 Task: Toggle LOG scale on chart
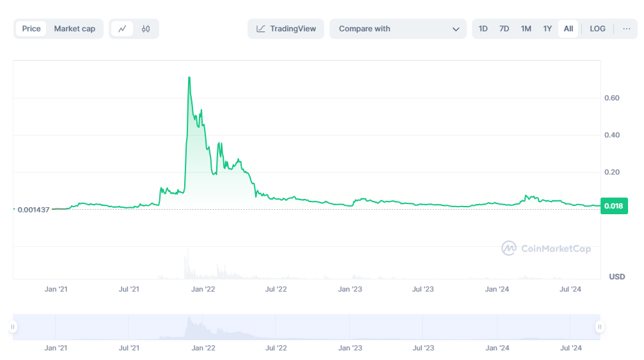[597, 29]
